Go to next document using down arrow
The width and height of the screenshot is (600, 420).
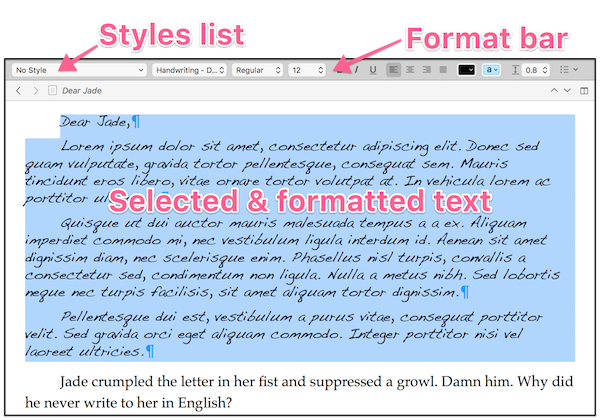click(567, 91)
